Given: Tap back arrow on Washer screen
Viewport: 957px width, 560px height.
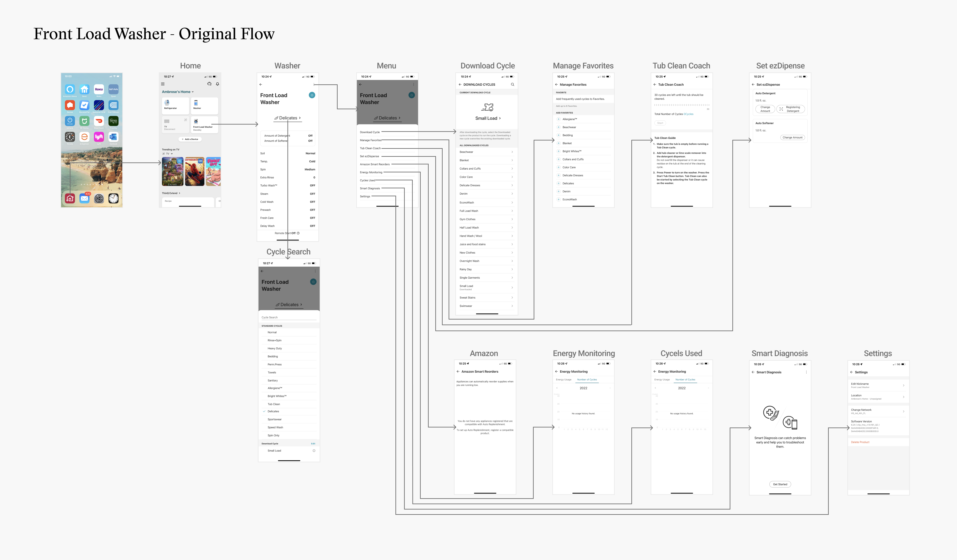Looking at the screenshot, I should [261, 84].
